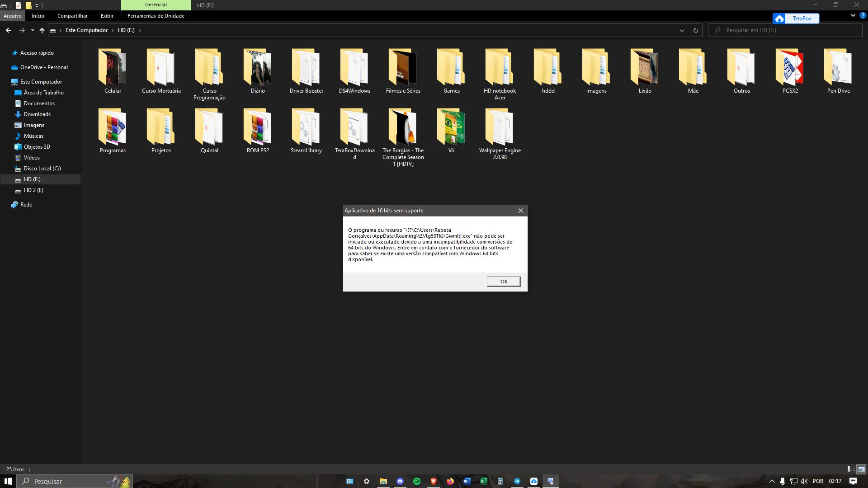Switch to large icons view in status bar

(x=861, y=469)
